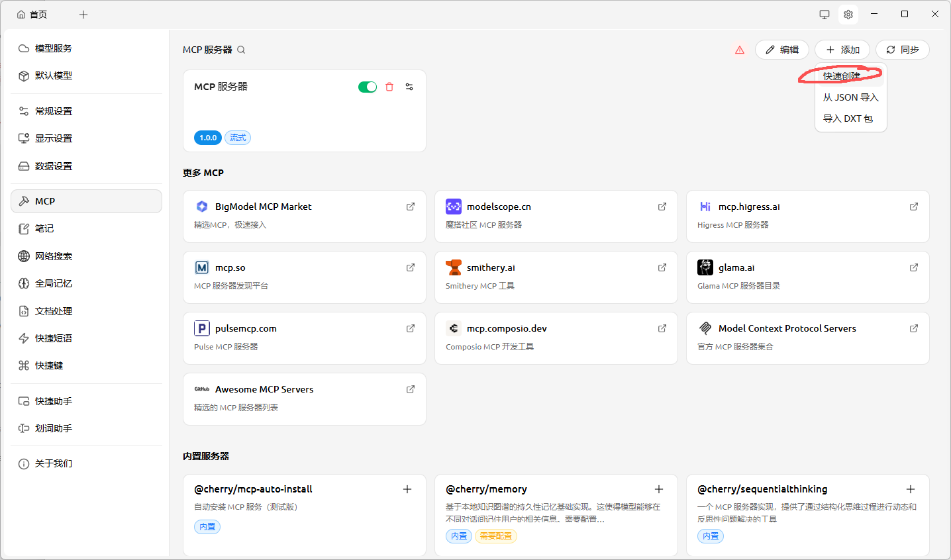Image resolution: width=951 pixels, height=560 pixels.
Task: Open 快捷助手 settings
Action: click(86, 401)
